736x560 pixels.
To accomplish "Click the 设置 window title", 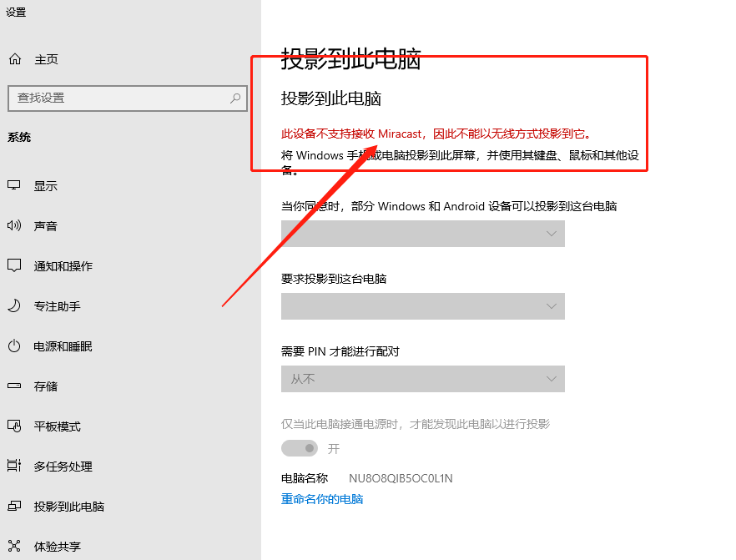I will [16, 12].
